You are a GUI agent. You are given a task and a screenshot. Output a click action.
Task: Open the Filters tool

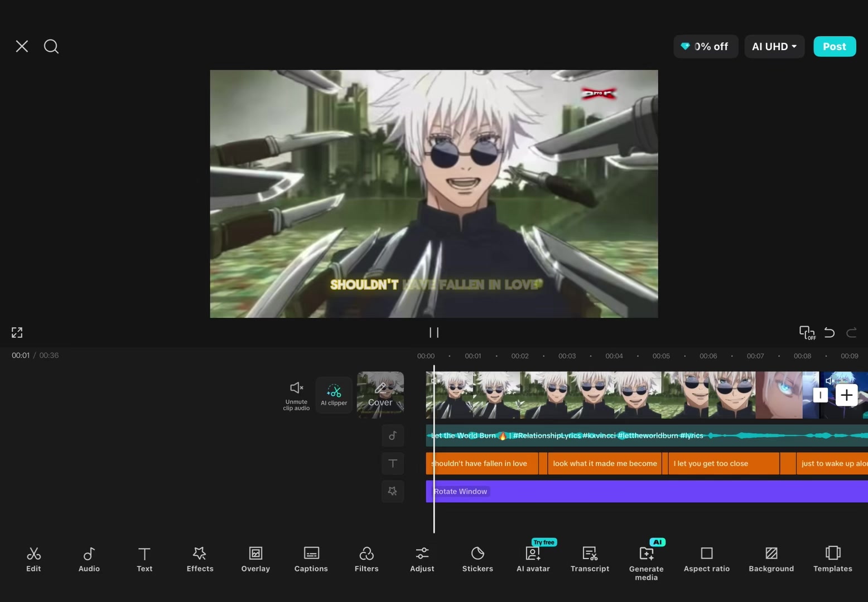click(x=367, y=559)
